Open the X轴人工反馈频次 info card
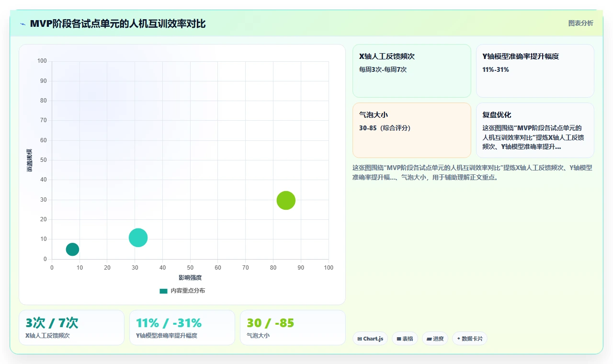This screenshot has width=613, height=364. [412, 71]
